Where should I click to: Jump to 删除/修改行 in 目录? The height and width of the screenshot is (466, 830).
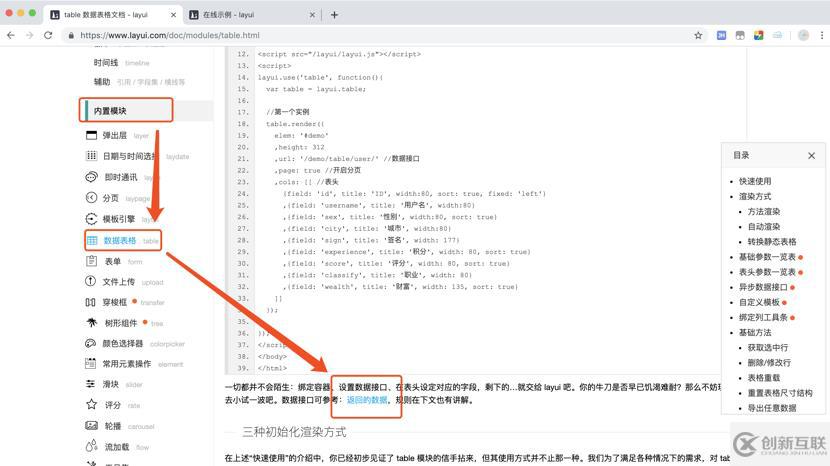(769, 363)
